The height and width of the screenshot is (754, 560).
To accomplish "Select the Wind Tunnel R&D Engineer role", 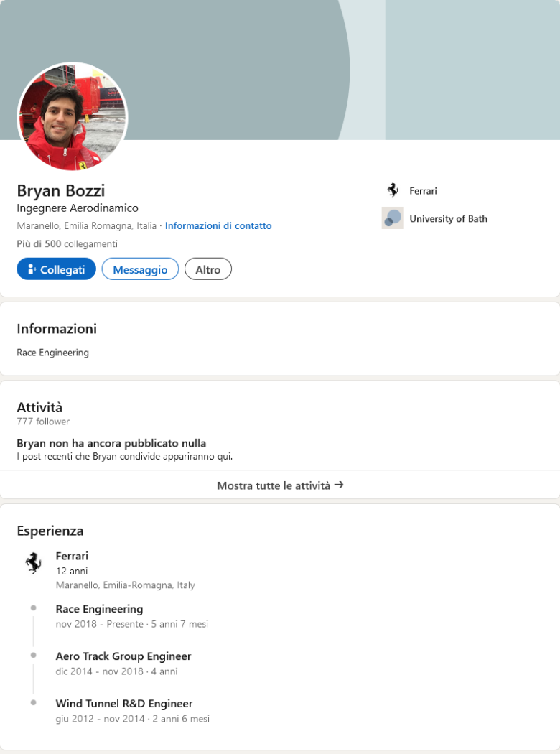I will (124, 704).
